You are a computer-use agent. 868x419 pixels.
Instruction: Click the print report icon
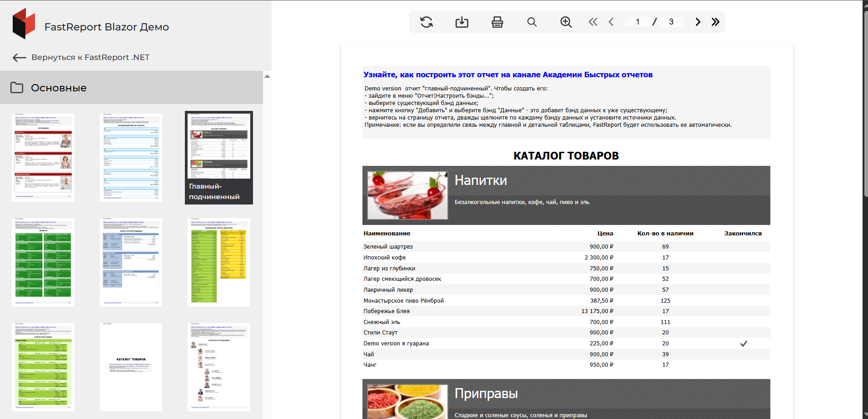pyautogui.click(x=497, y=22)
